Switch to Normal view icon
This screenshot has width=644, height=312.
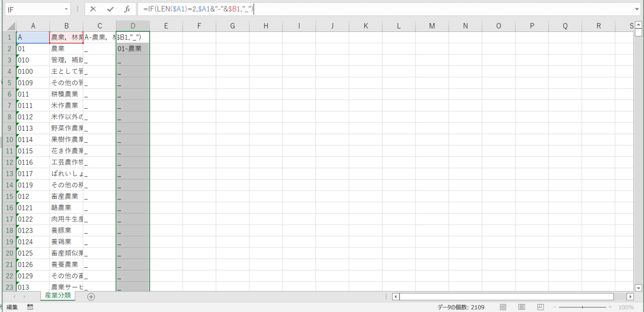coord(503,307)
